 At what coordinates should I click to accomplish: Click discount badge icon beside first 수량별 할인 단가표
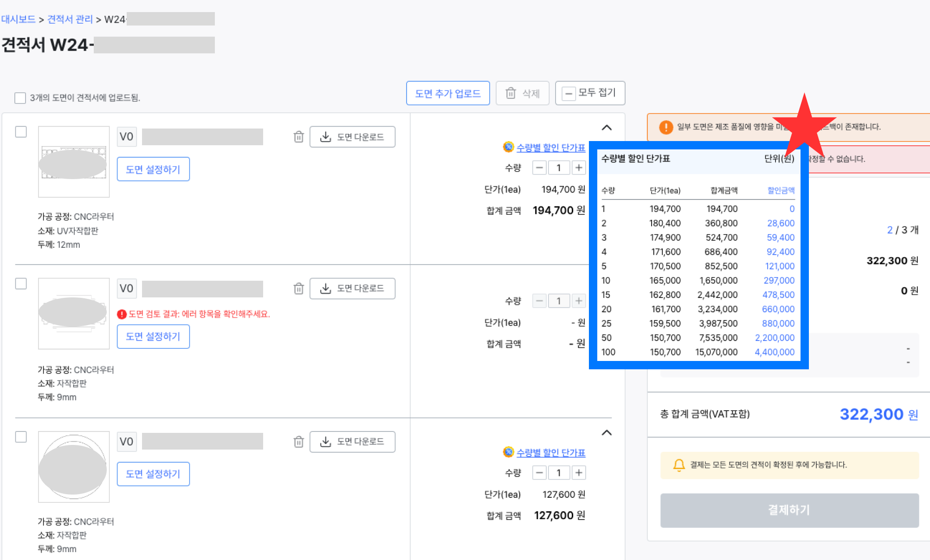tap(508, 147)
